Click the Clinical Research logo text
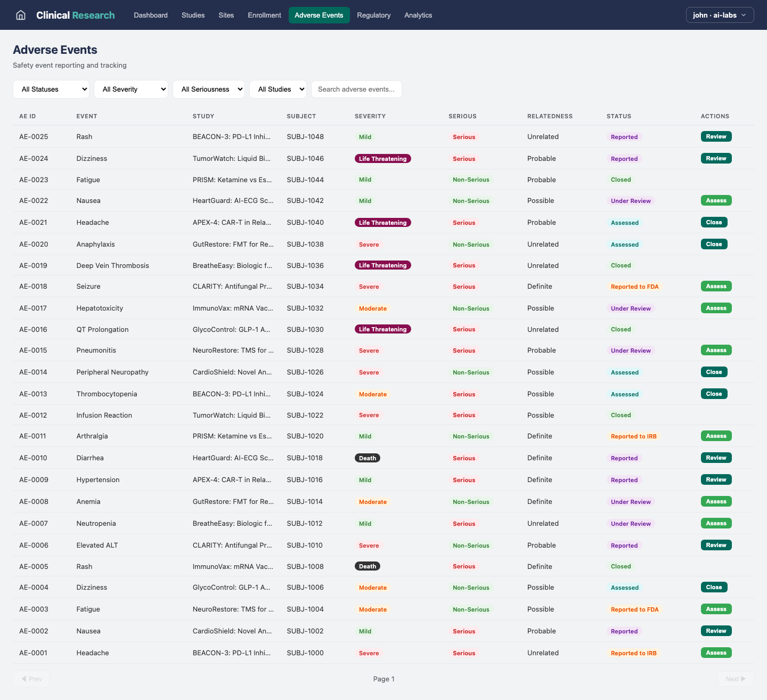The width and height of the screenshot is (767, 700). pos(75,15)
